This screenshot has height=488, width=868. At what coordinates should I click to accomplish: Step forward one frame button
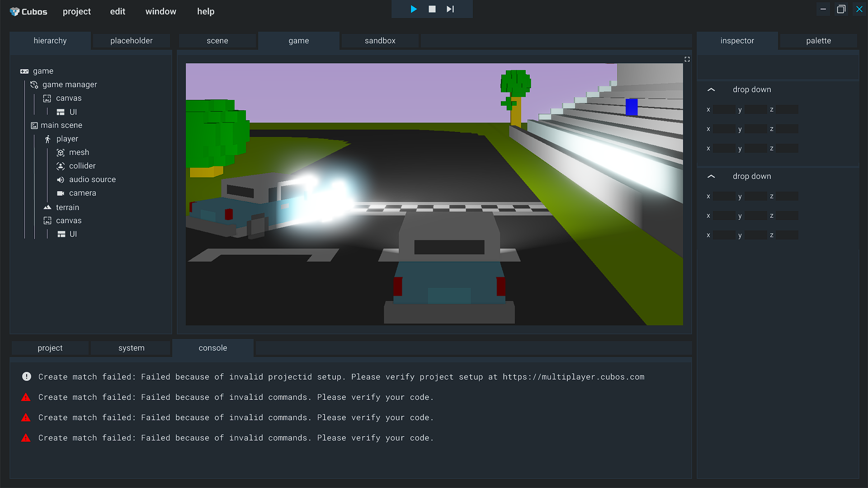pyautogui.click(x=450, y=9)
